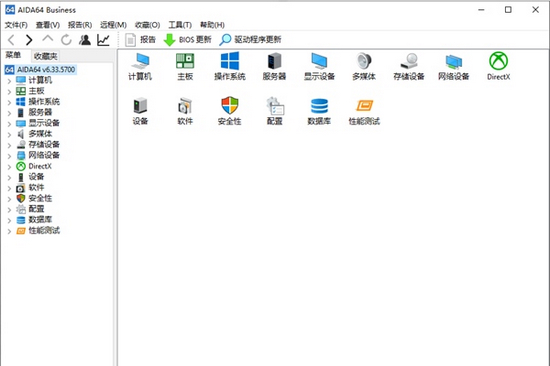
Task: Expand the 服务器 tree node
Action: pyautogui.click(x=9, y=113)
